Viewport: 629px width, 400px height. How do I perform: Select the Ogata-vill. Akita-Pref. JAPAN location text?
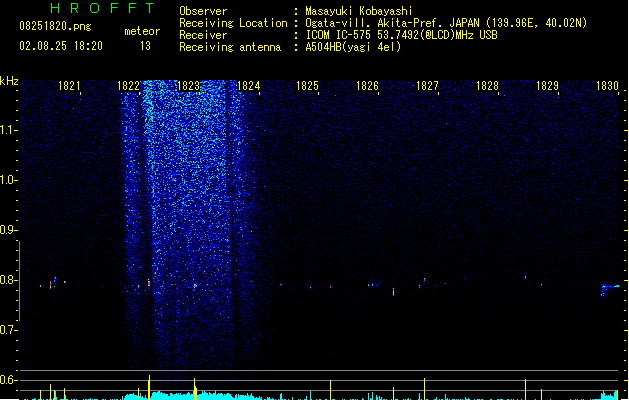pos(446,23)
